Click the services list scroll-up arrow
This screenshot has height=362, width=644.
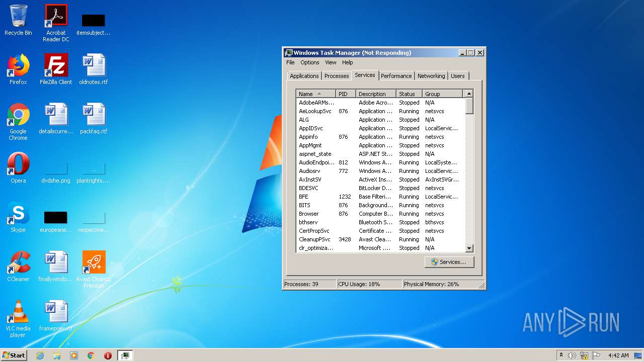click(469, 94)
